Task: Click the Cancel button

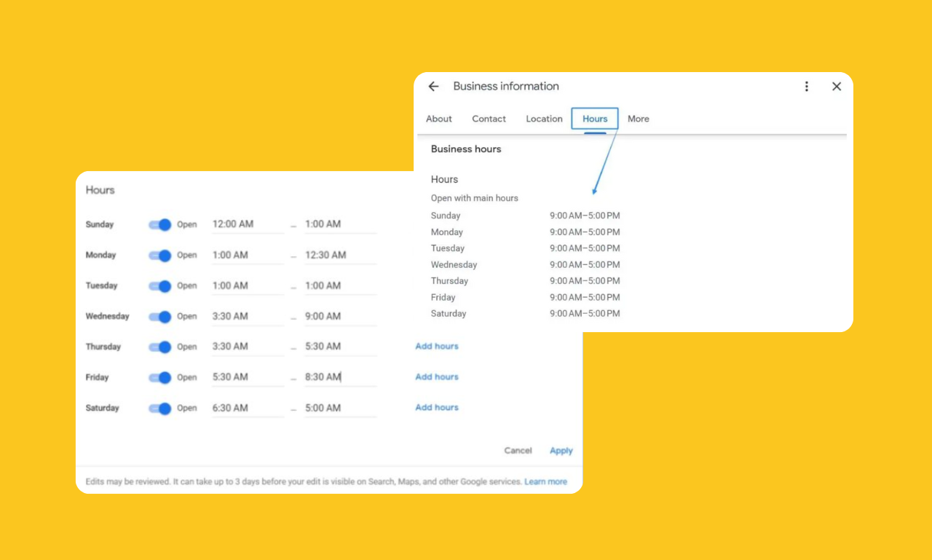Action: click(x=518, y=451)
